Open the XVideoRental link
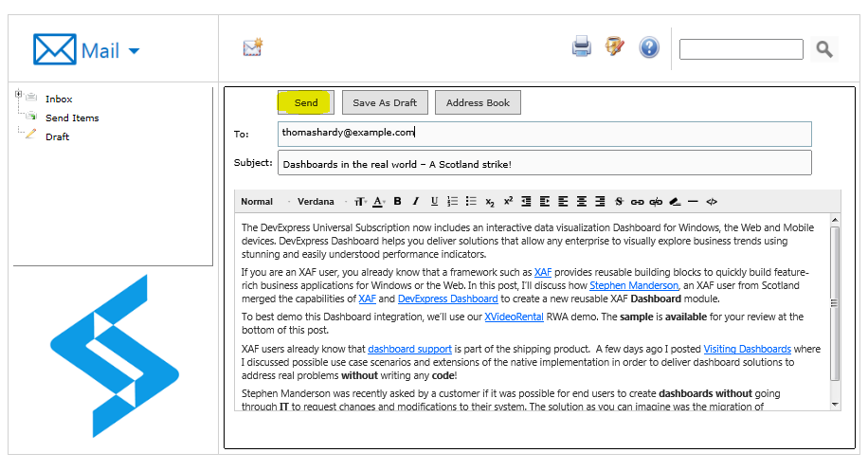The width and height of the screenshot is (868, 471). point(515,317)
